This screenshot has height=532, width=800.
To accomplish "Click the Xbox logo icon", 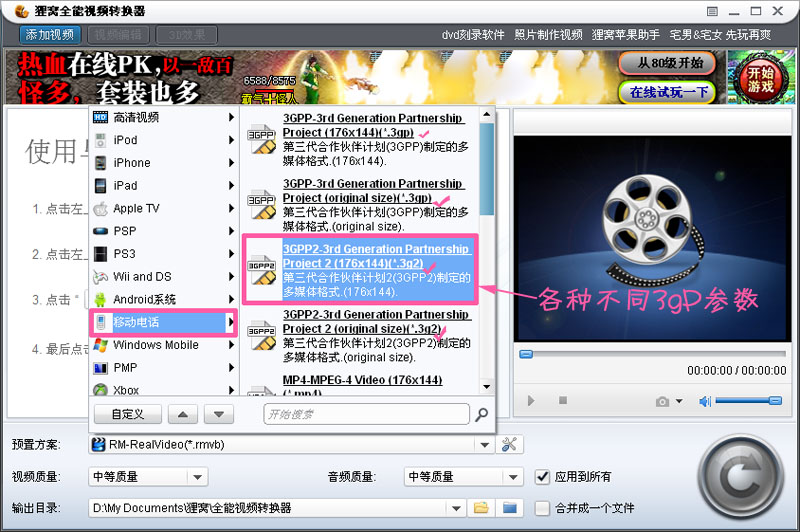I will point(101,390).
